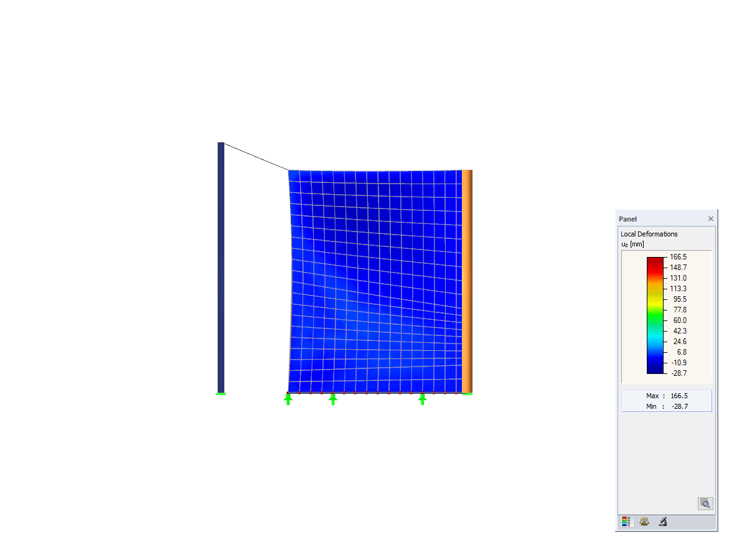
Task: Click the Local Deformations heading
Action: (x=649, y=233)
